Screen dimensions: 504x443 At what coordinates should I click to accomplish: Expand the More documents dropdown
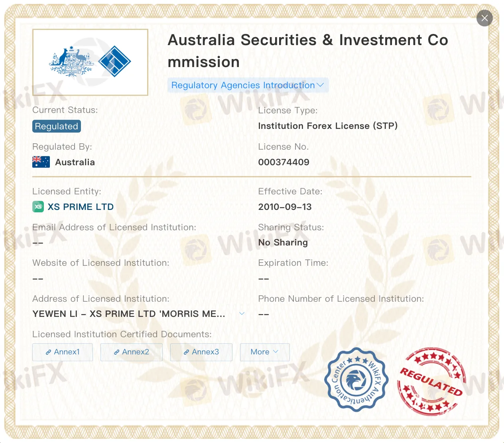(265, 352)
